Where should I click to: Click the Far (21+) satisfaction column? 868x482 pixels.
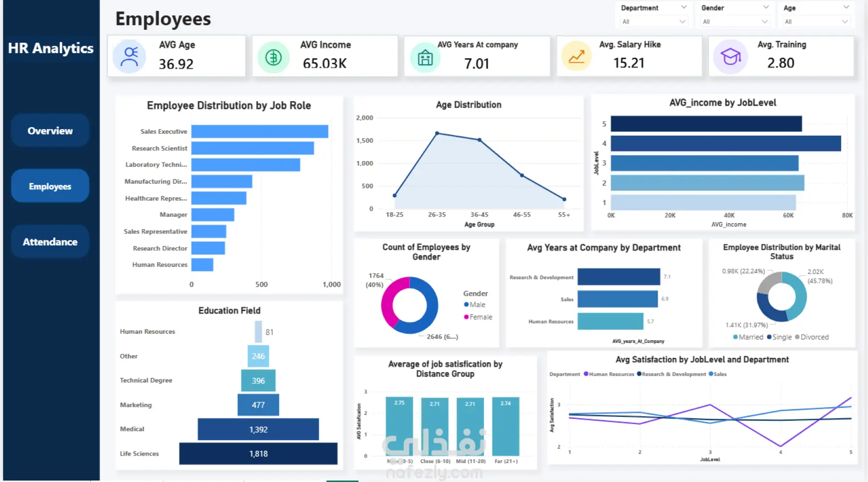pyautogui.click(x=506, y=426)
